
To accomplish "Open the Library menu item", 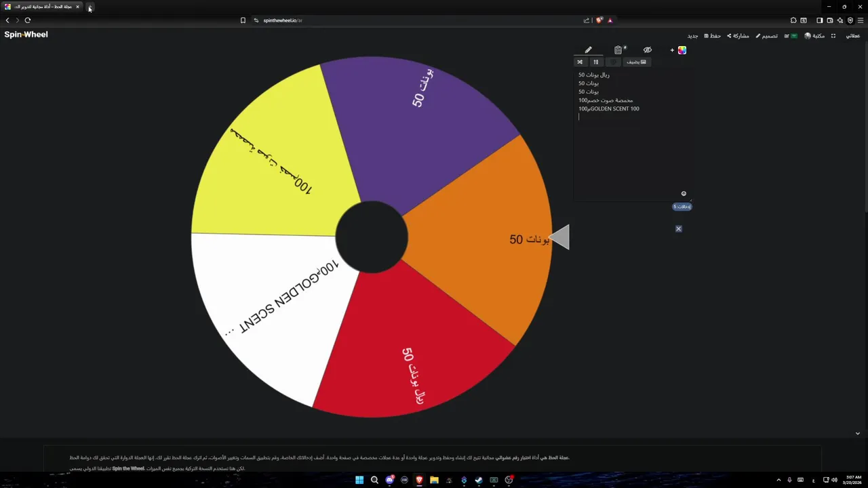I will pos(814,36).
